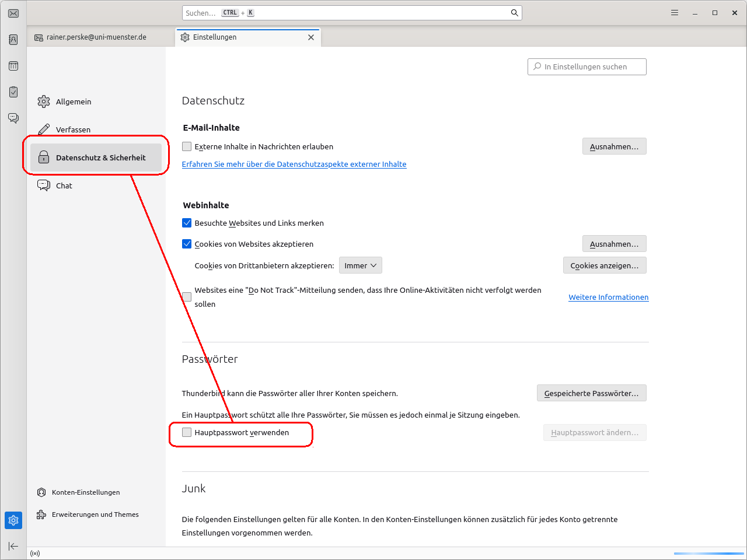Open the hamburger application menu
The height and width of the screenshot is (560, 747).
click(x=675, y=13)
